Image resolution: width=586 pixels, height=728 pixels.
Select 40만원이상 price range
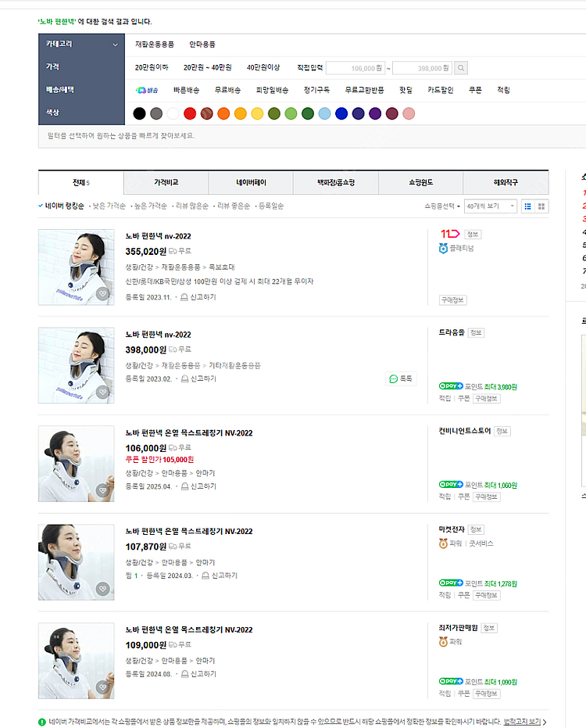point(263,67)
